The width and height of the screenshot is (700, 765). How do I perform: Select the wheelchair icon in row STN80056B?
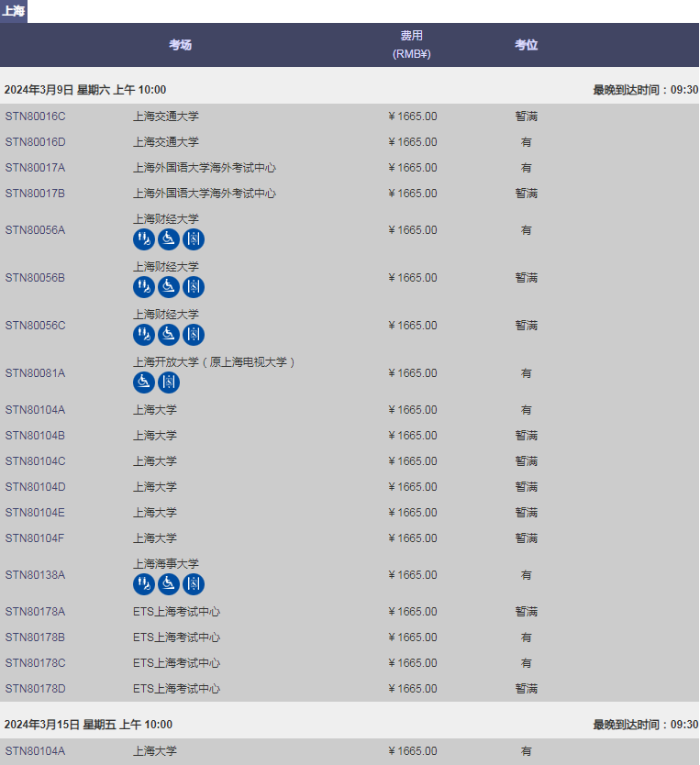coord(169,287)
